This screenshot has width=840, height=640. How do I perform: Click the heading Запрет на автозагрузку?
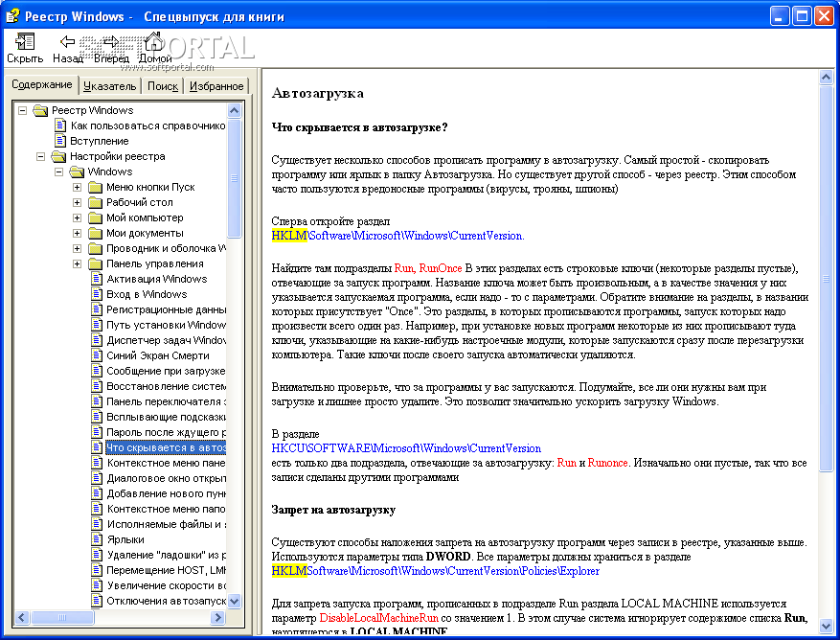coord(333,510)
